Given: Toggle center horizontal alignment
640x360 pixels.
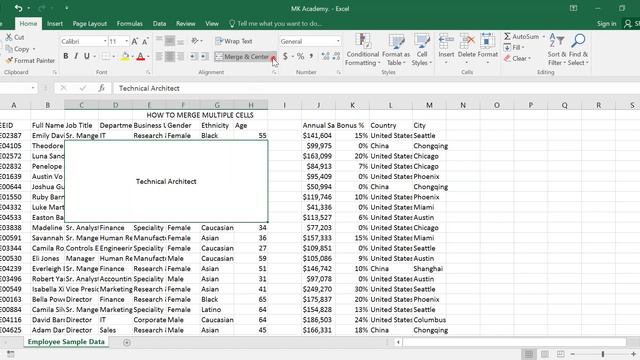Looking at the screenshot, I should coord(170,56).
